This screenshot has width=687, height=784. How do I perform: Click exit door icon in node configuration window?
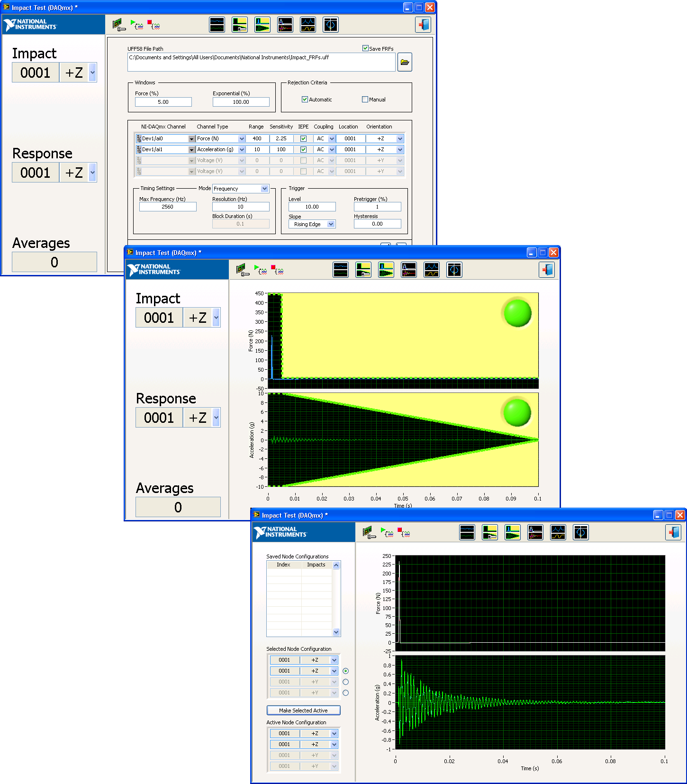pyautogui.click(x=673, y=532)
